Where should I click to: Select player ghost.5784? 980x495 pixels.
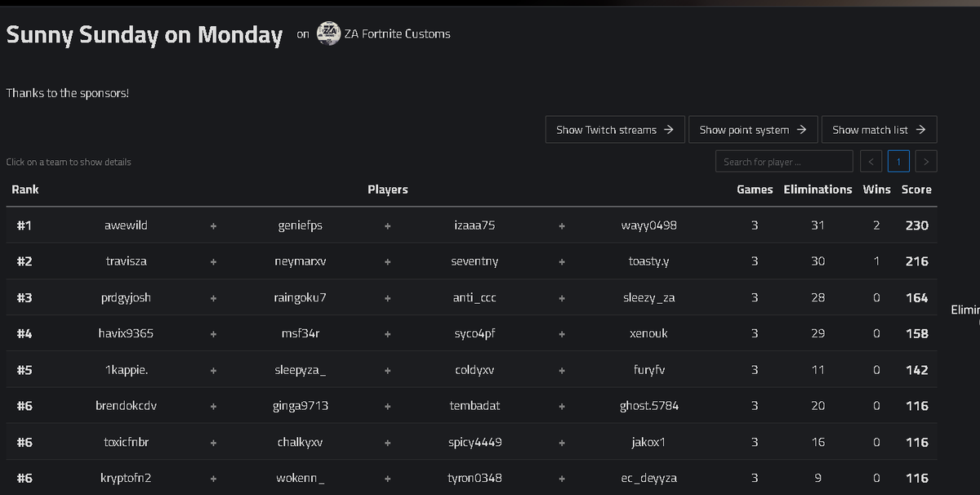tap(649, 406)
